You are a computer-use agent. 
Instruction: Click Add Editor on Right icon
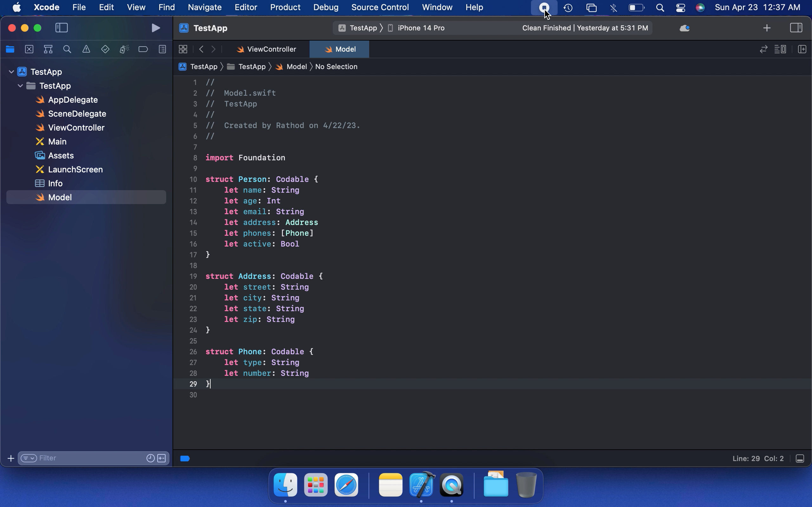(802, 49)
